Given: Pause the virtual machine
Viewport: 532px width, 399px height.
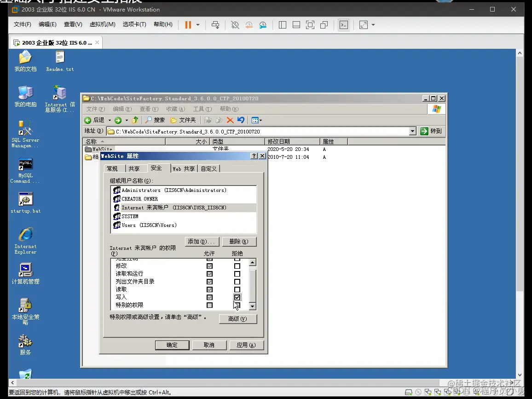Looking at the screenshot, I should (188, 25).
